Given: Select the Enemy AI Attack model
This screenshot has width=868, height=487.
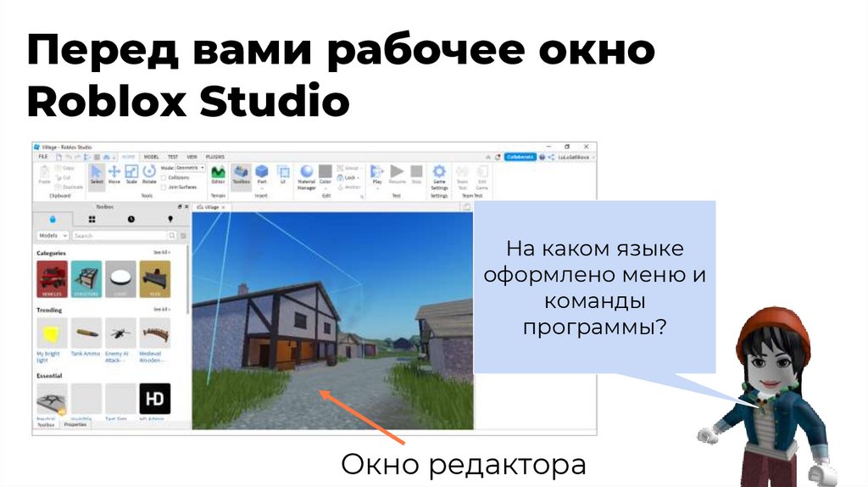Looking at the screenshot, I should [x=120, y=333].
